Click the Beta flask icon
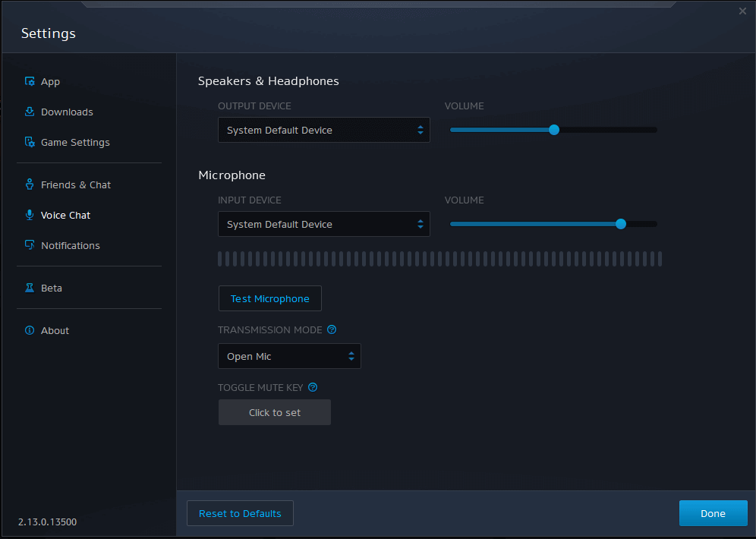The width and height of the screenshot is (756, 539). (30, 288)
